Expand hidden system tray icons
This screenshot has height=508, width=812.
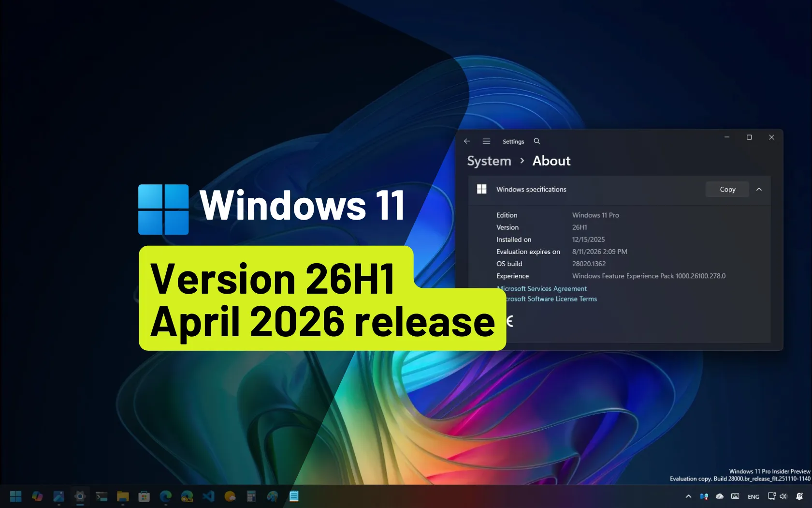(x=688, y=496)
